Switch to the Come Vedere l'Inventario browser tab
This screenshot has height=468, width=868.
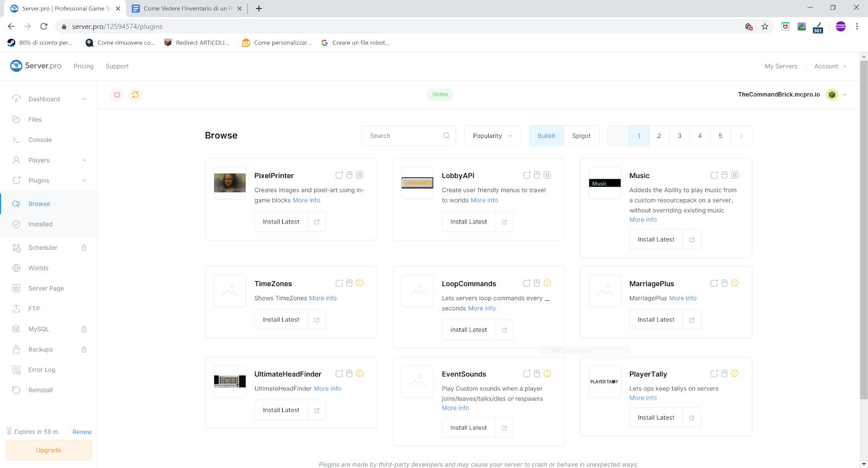click(x=187, y=9)
